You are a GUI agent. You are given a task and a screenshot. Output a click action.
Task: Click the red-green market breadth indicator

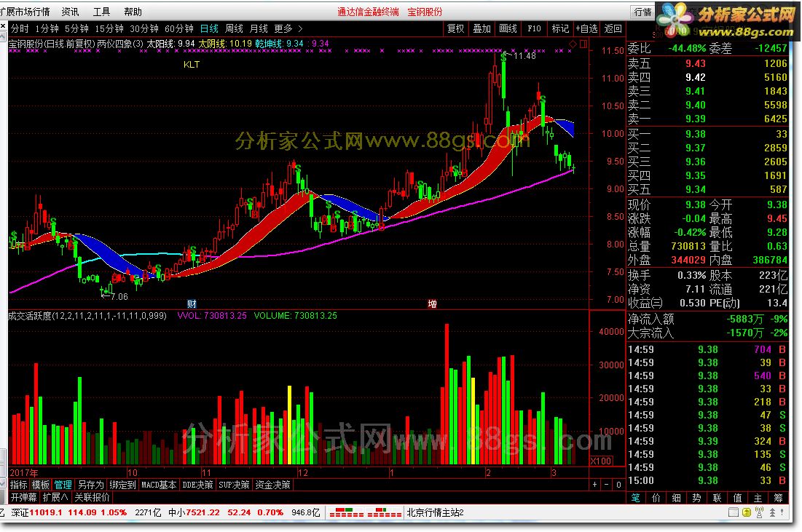pyautogui.click(x=365, y=512)
